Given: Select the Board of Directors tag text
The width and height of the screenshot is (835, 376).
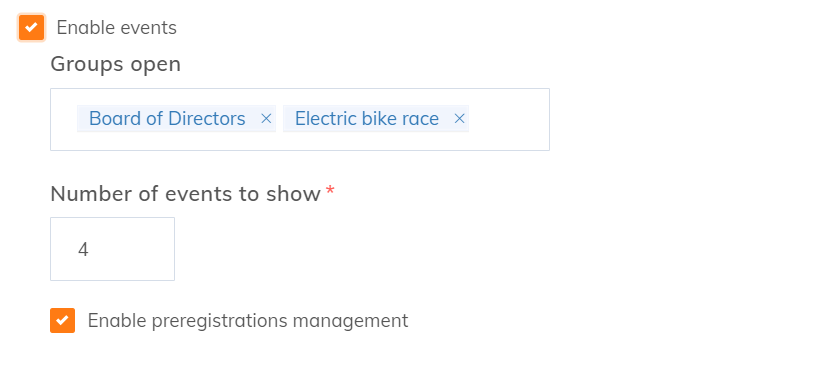Looking at the screenshot, I should [x=167, y=119].
